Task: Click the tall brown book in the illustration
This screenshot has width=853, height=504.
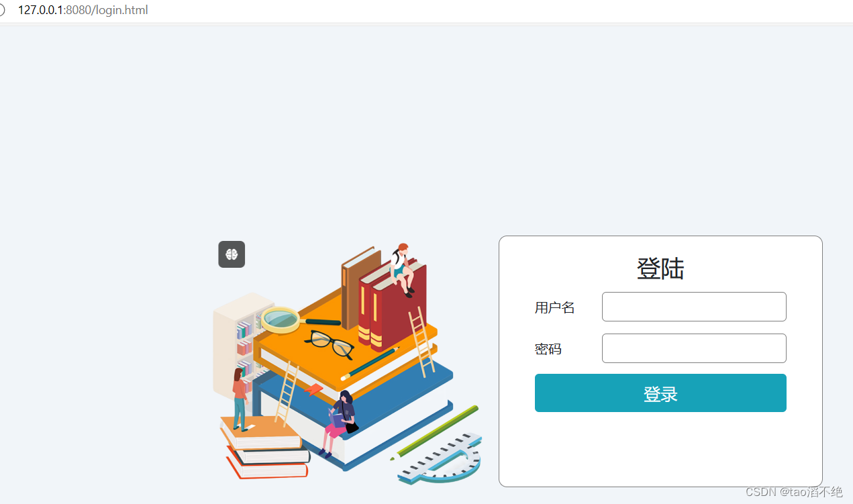Action: (x=360, y=289)
